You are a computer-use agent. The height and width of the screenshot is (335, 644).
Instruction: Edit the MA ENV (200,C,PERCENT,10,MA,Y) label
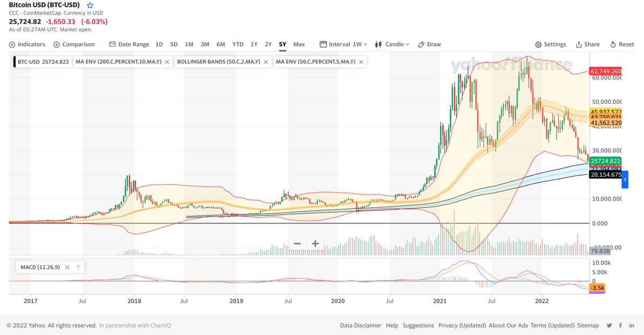pyautogui.click(x=118, y=62)
